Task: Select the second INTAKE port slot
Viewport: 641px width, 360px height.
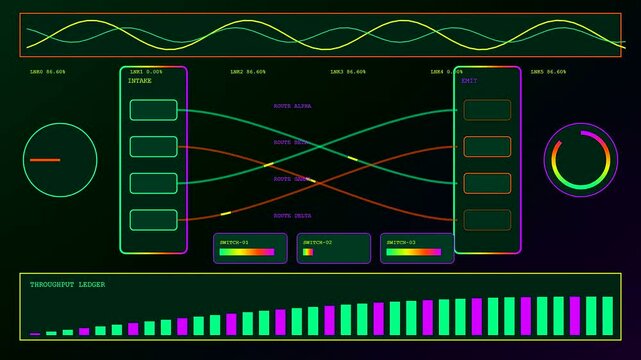Action: (154, 147)
